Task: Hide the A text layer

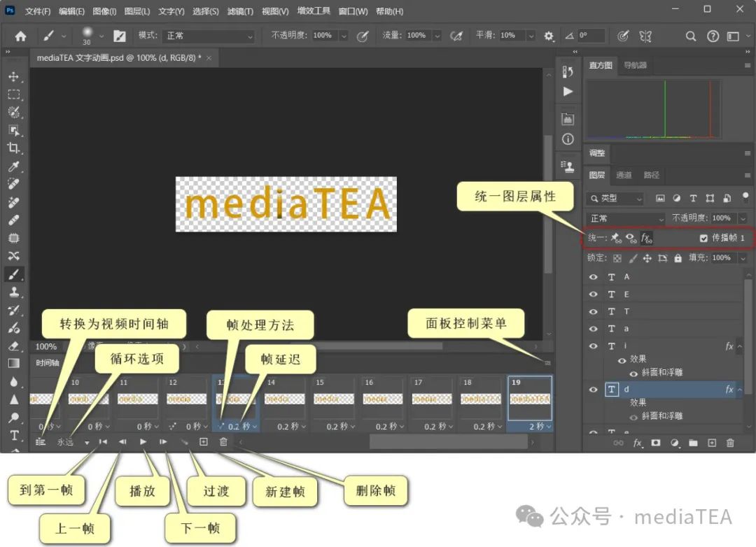Action: [x=594, y=277]
